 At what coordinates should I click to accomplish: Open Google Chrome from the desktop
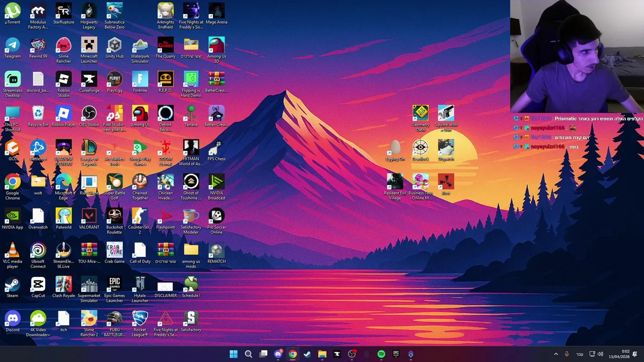pos(13,188)
